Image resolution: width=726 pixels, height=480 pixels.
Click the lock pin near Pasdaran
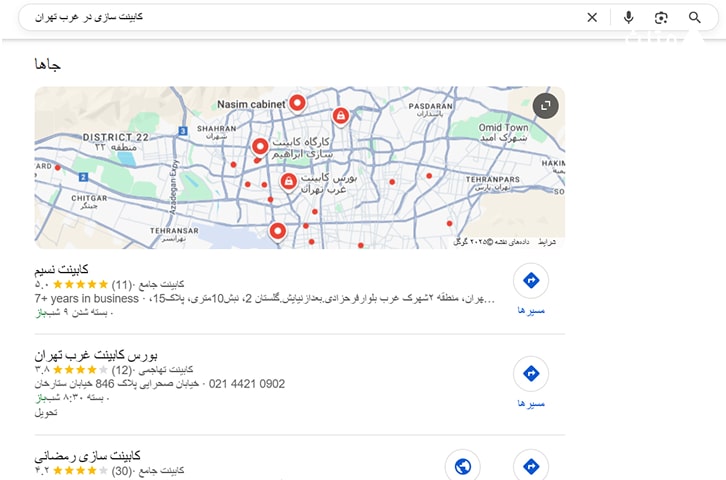(341, 116)
